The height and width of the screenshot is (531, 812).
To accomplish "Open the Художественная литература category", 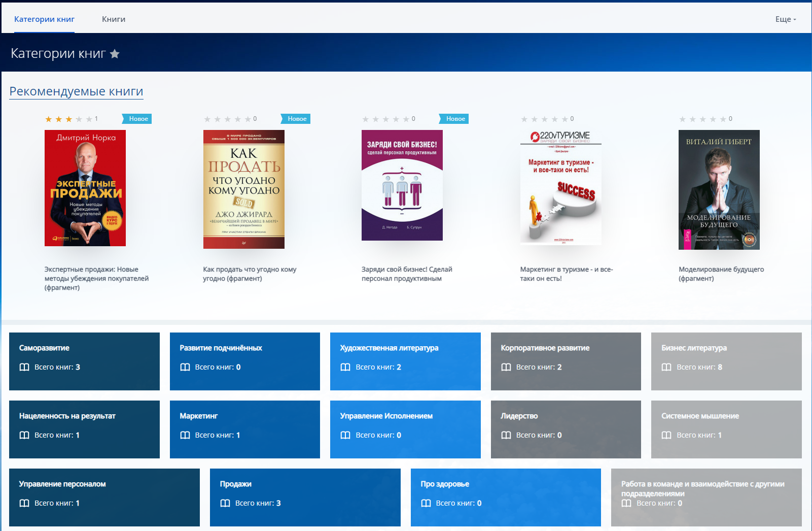I will 405,361.
